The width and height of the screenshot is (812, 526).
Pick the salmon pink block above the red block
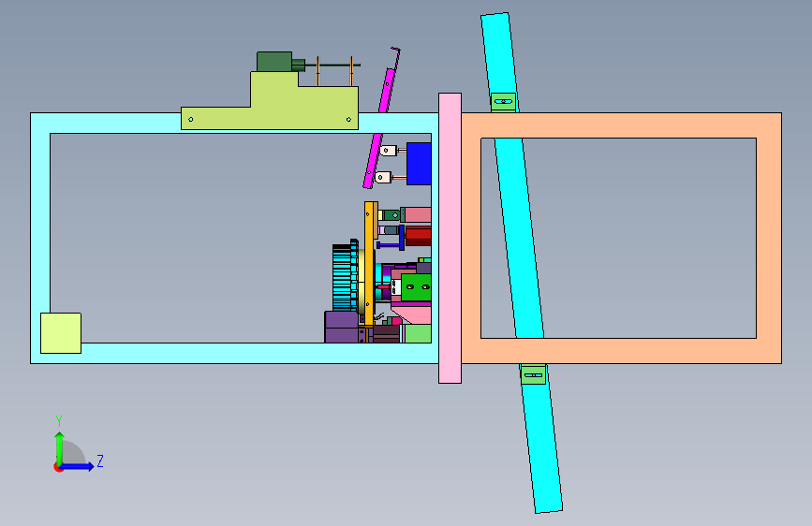[418, 214]
